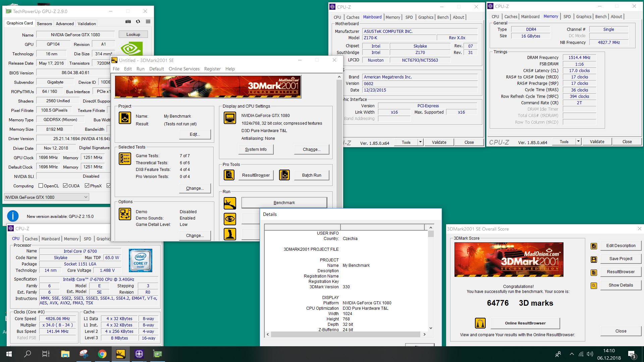Click the Save Project button
This screenshot has height=362, width=644.
[x=621, y=259]
